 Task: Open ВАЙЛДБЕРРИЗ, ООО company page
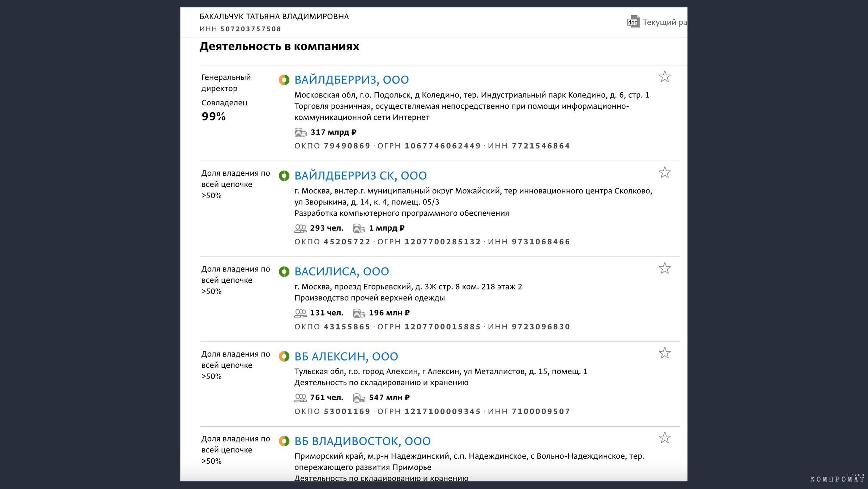tap(352, 80)
